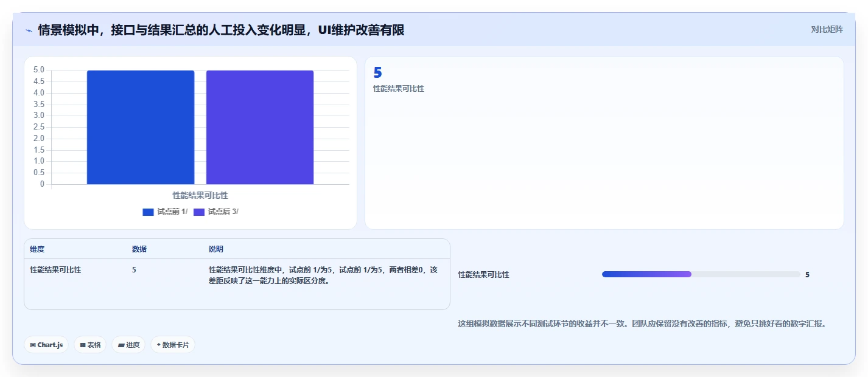Click the 对比矩阵 label in header
868x377 pixels.
tap(827, 29)
